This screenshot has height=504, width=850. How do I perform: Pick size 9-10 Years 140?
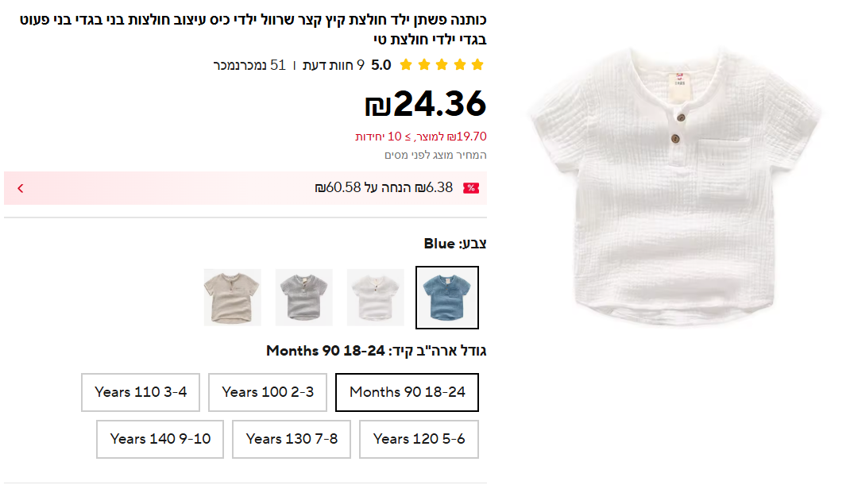point(160,439)
